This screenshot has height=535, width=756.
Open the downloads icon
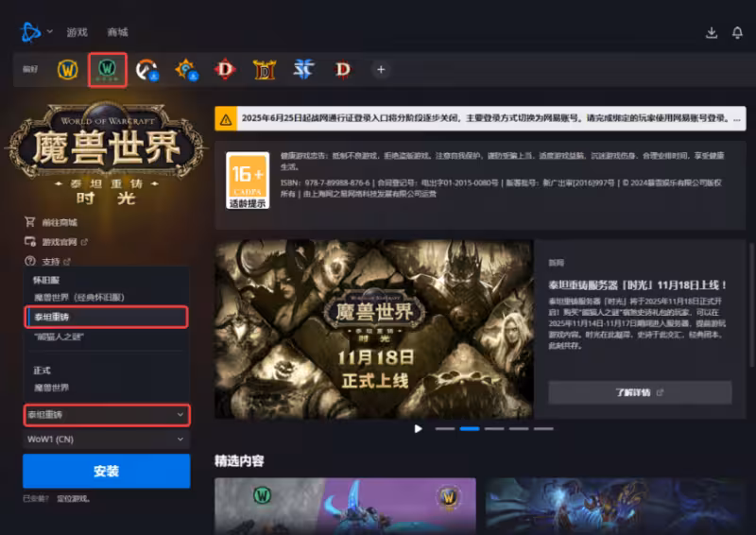712,33
